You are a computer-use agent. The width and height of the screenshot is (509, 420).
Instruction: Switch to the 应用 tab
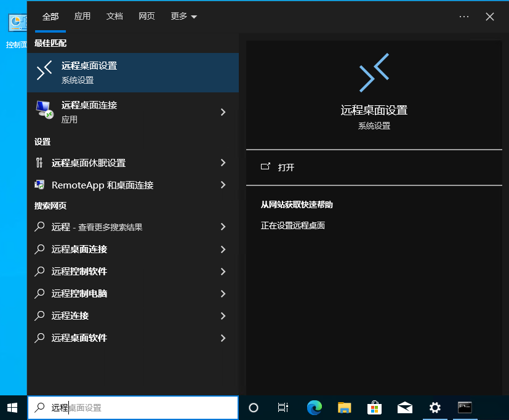pyautogui.click(x=82, y=17)
